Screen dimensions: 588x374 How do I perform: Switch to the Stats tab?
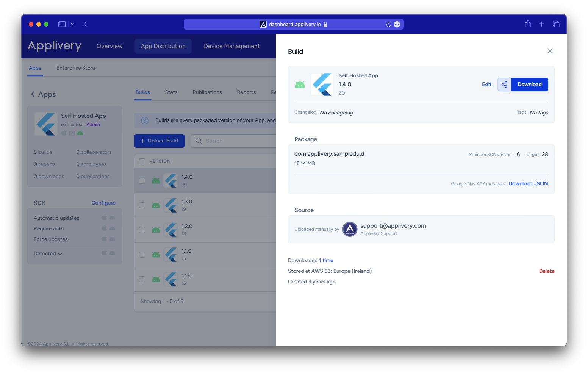(171, 92)
